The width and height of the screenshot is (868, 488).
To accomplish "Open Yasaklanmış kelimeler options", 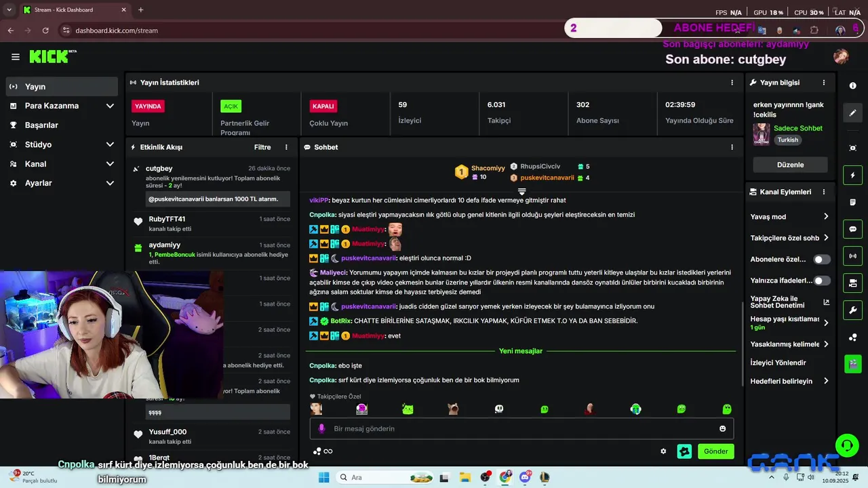I will click(790, 344).
